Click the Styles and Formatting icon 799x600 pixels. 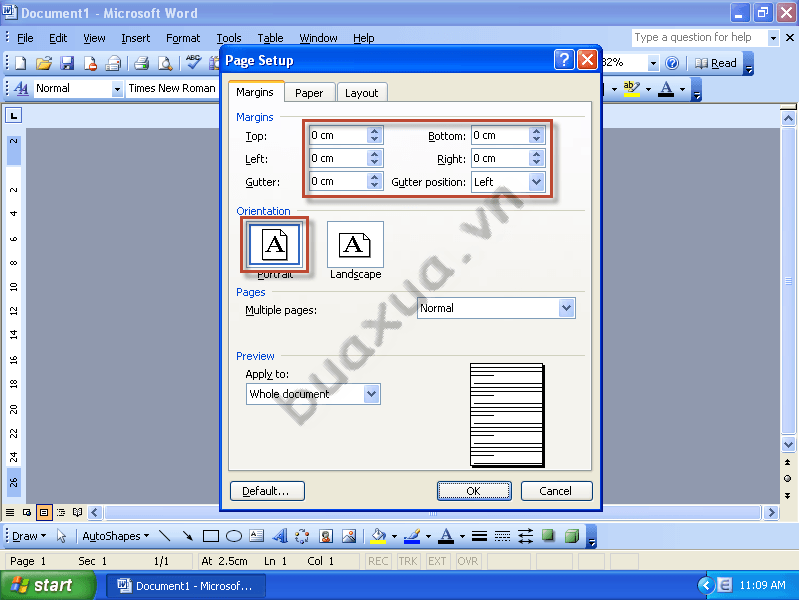click(x=21, y=88)
